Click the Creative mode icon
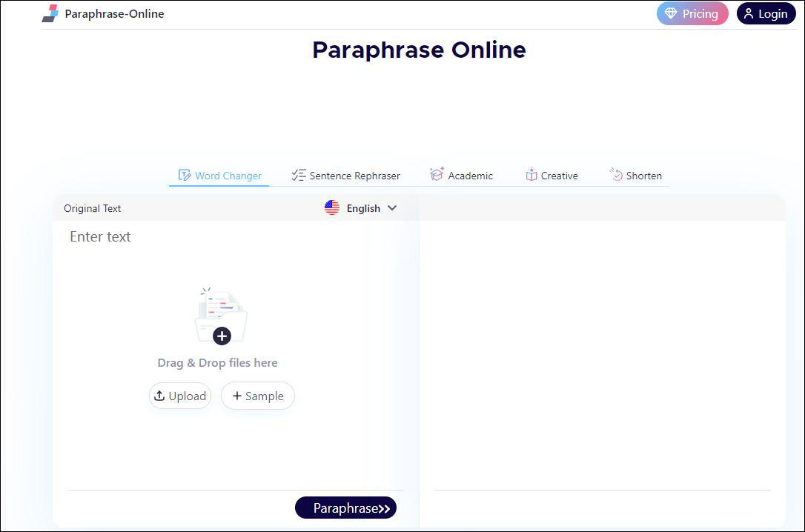805x532 pixels. click(x=531, y=174)
